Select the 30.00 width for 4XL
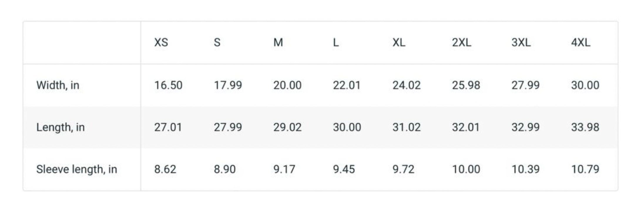644x210 pixels. tap(585, 85)
